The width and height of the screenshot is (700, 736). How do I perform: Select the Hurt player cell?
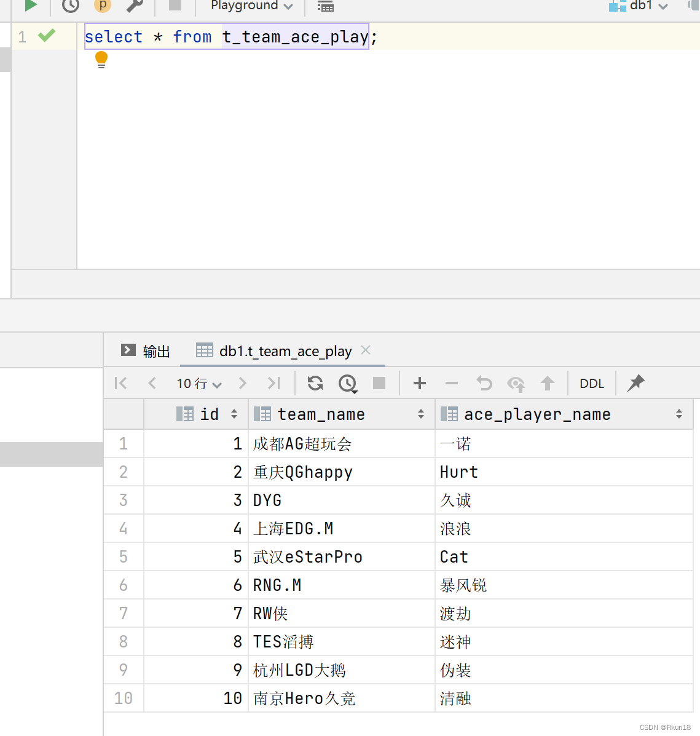pyautogui.click(x=564, y=472)
